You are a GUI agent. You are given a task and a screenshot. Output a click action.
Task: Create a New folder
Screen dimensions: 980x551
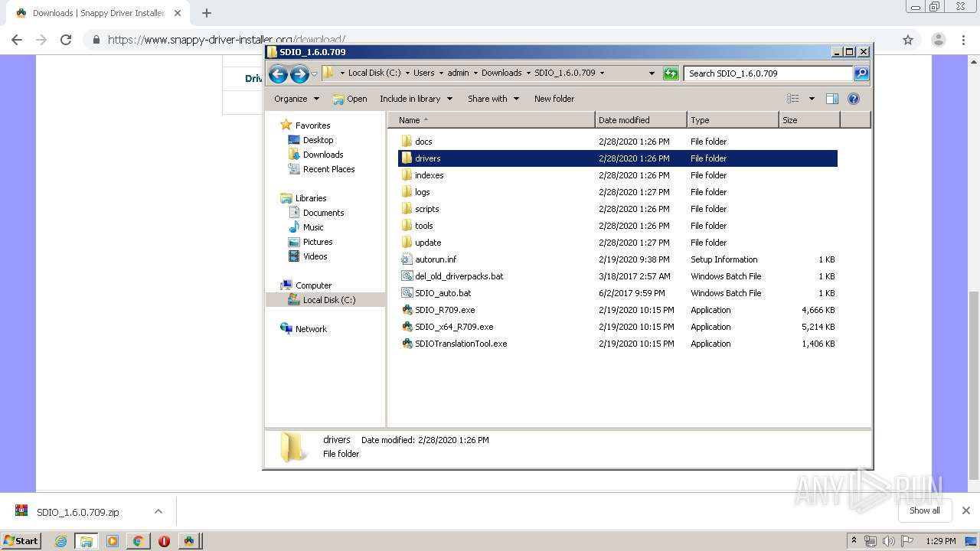[x=554, y=99]
